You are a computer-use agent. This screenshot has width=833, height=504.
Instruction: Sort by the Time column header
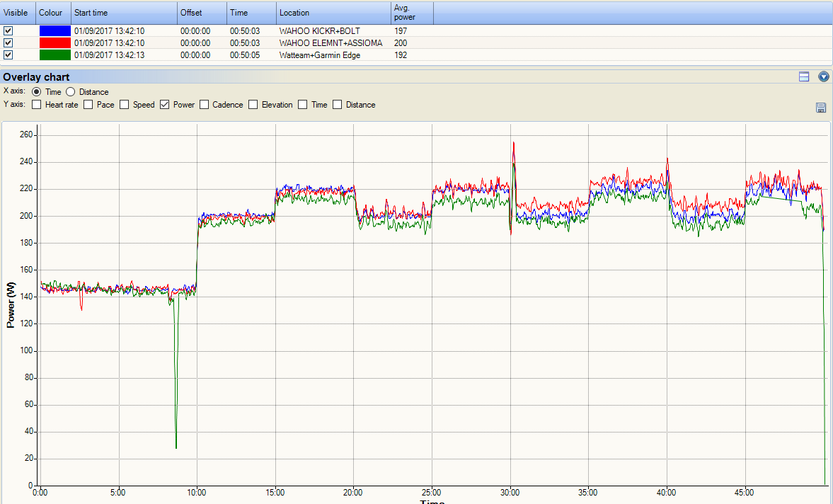click(x=252, y=13)
